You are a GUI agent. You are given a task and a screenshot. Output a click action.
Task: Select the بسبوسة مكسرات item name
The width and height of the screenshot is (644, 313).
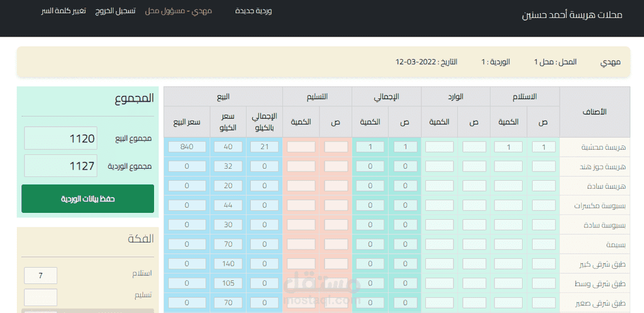(600, 205)
